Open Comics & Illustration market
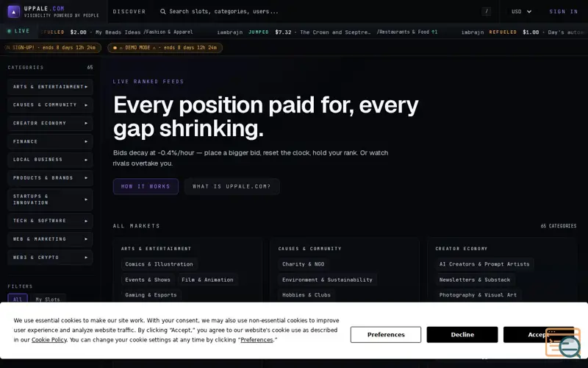Screen dimensions: 588x368 click(x=159, y=264)
